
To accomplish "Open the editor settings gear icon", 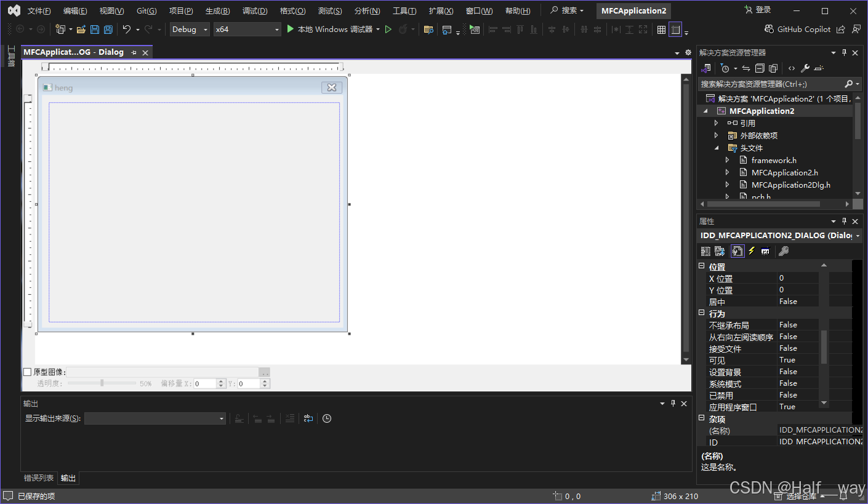I will [x=688, y=53].
